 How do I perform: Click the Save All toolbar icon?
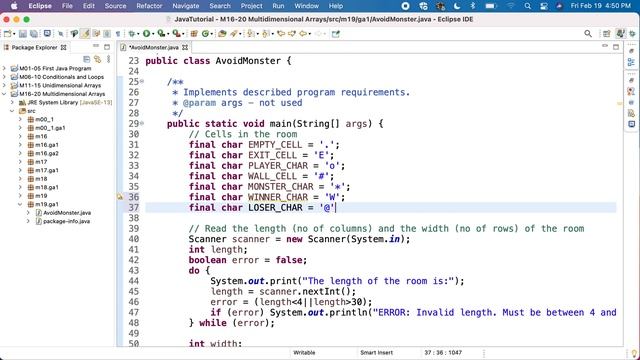34,34
